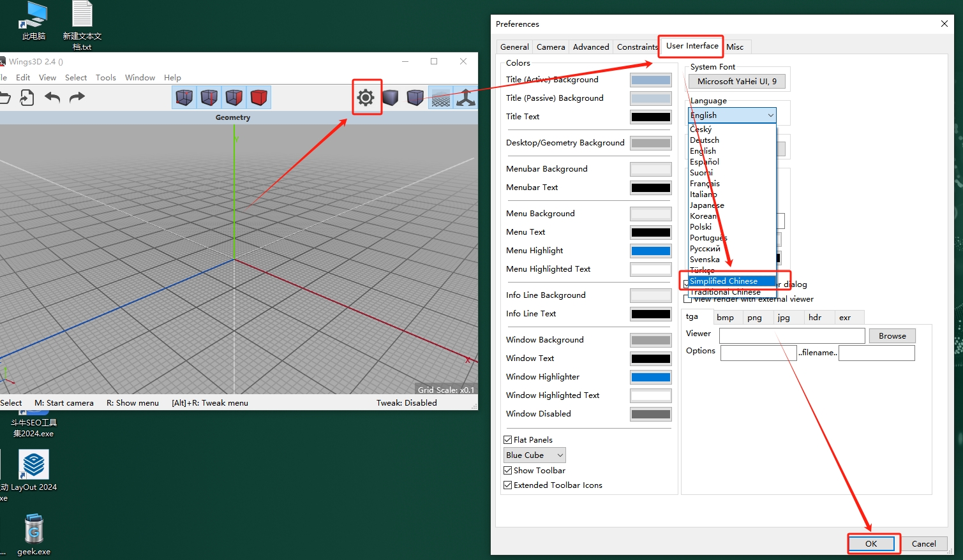Click the Browse button for Viewer
Viewport: 963px width, 560px height.
point(892,336)
